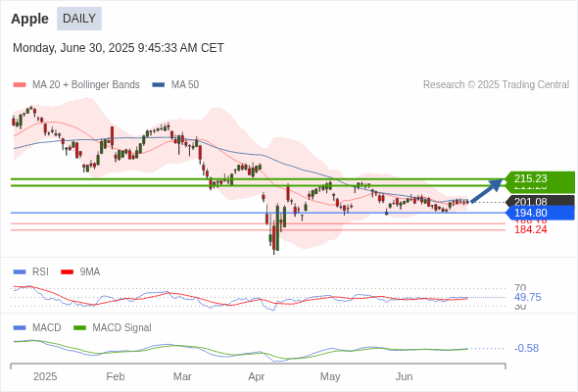Click the MACD Signal legend swatch
The width and height of the screenshot is (578, 392).
click(79, 328)
